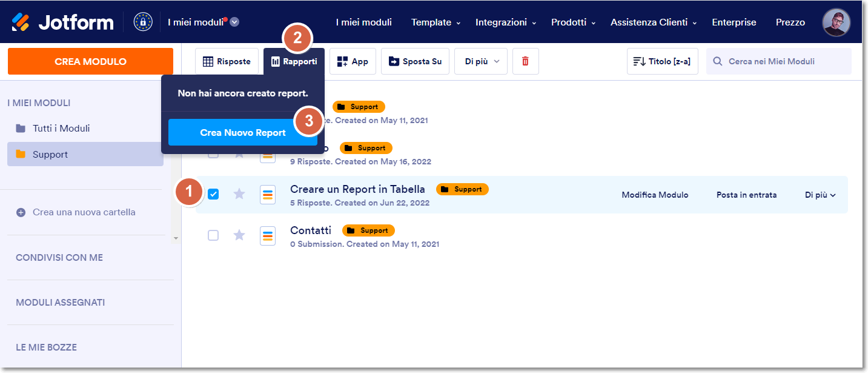Open the Rapporti reports button

coord(294,61)
